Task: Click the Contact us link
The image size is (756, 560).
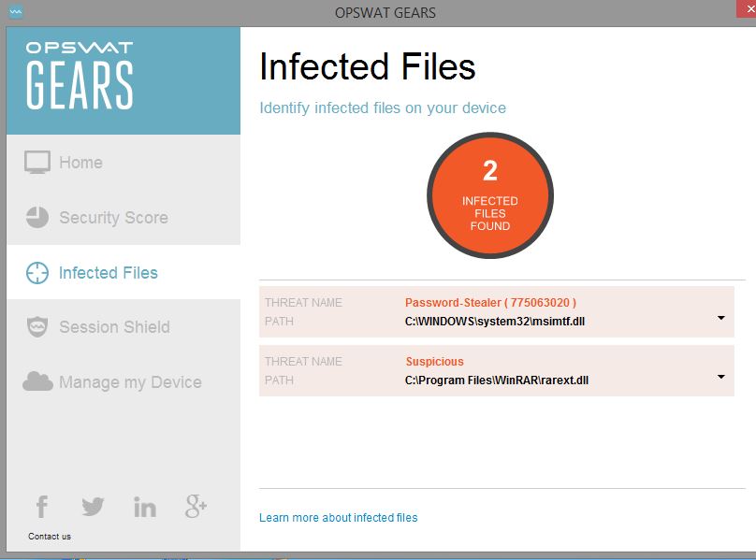Action: [x=50, y=537]
